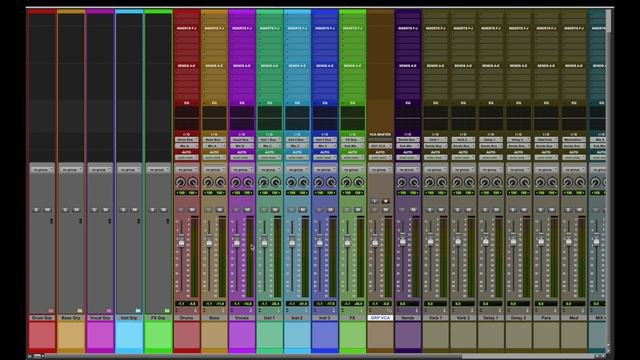Select the Drums track name
The image size is (640, 360).
187,318
